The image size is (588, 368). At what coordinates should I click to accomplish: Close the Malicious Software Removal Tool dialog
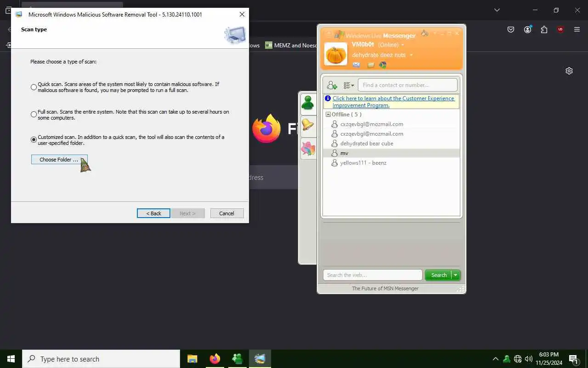242,14
